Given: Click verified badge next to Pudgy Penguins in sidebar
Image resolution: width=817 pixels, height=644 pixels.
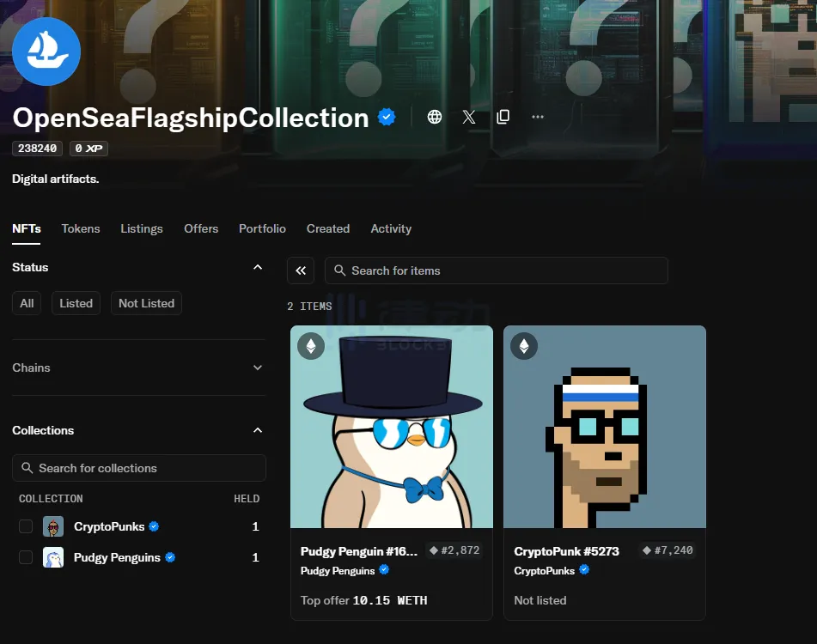Looking at the screenshot, I should click(x=170, y=557).
